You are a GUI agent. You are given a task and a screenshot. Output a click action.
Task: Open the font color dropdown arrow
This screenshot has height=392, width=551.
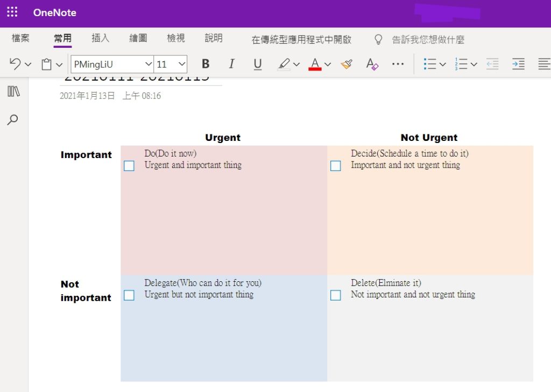(x=327, y=65)
